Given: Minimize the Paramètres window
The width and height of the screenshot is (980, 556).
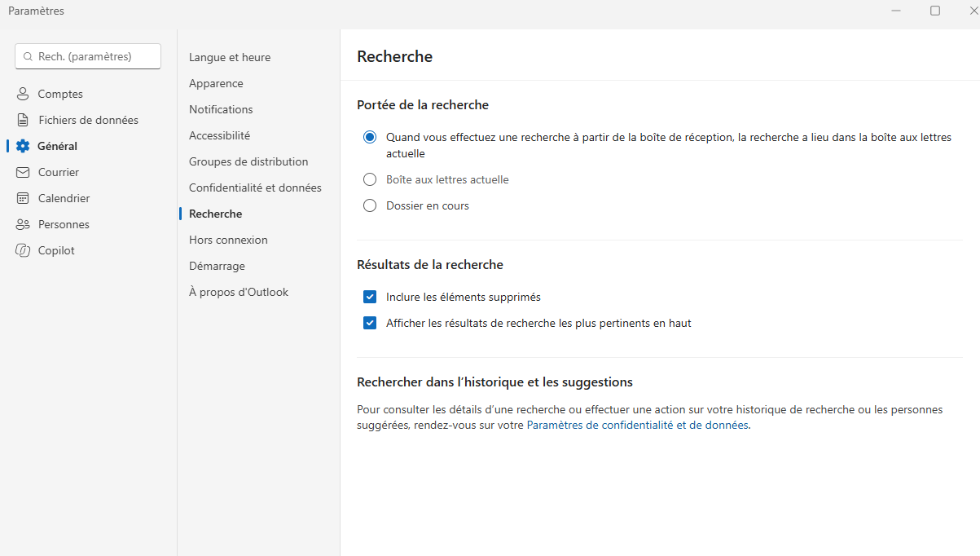Looking at the screenshot, I should click(896, 11).
